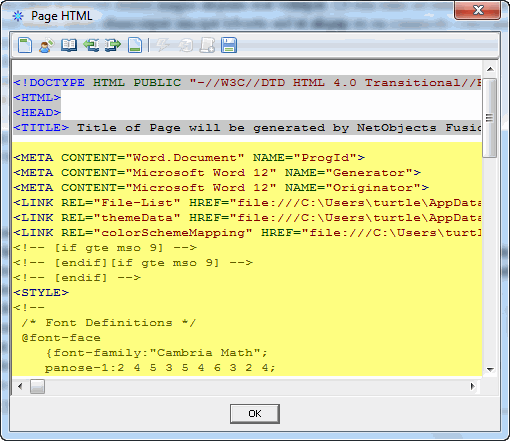Click the blue starburst title bar icon
The image size is (510, 441).
click(x=18, y=16)
